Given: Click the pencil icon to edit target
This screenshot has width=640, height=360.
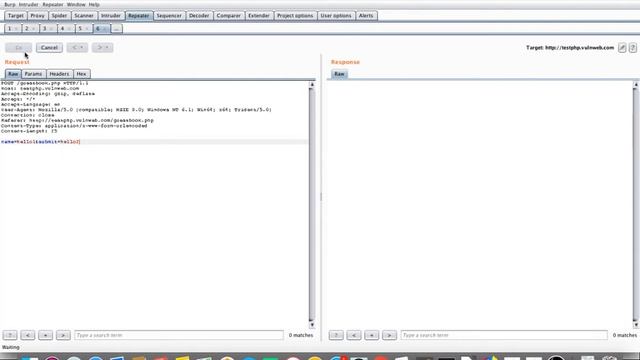Looking at the screenshot, I should tap(622, 48).
